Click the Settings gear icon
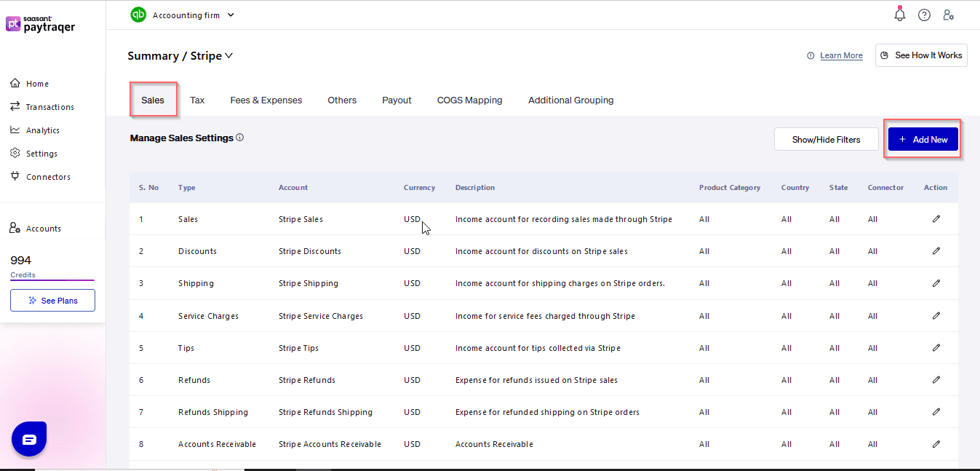 coord(15,153)
